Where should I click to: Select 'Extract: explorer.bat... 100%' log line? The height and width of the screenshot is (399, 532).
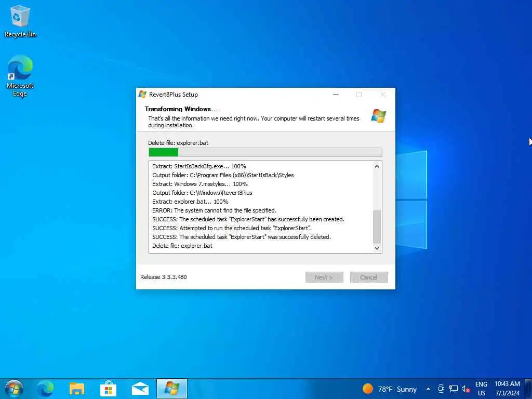(190, 202)
